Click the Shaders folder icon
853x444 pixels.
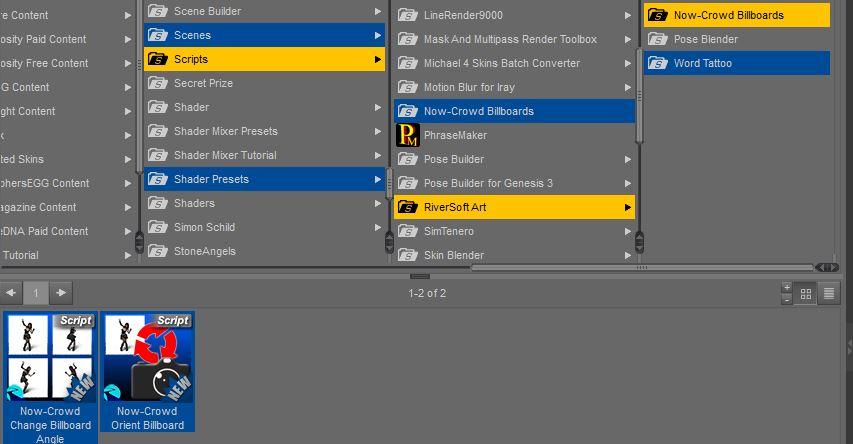[x=158, y=203]
